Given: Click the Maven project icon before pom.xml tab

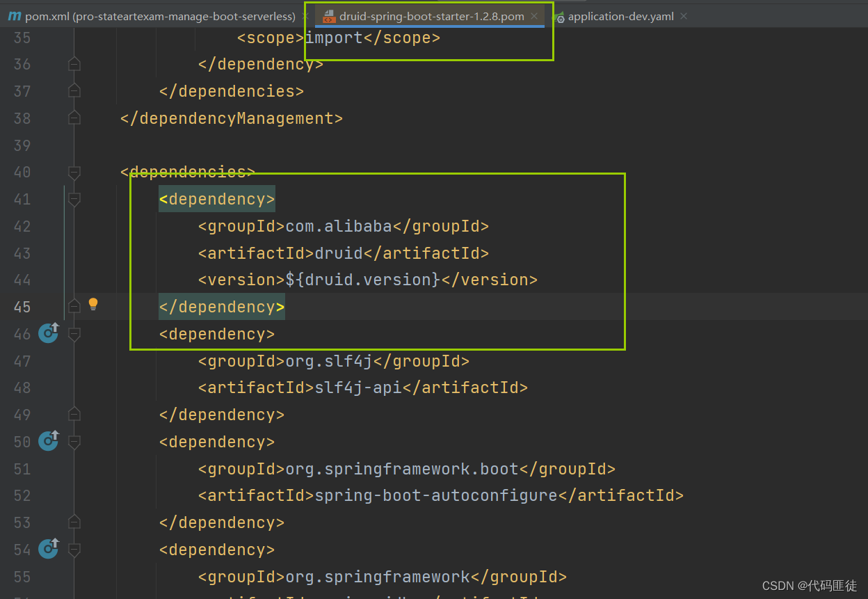Looking at the screenshot, I should (x=13, y=15).
